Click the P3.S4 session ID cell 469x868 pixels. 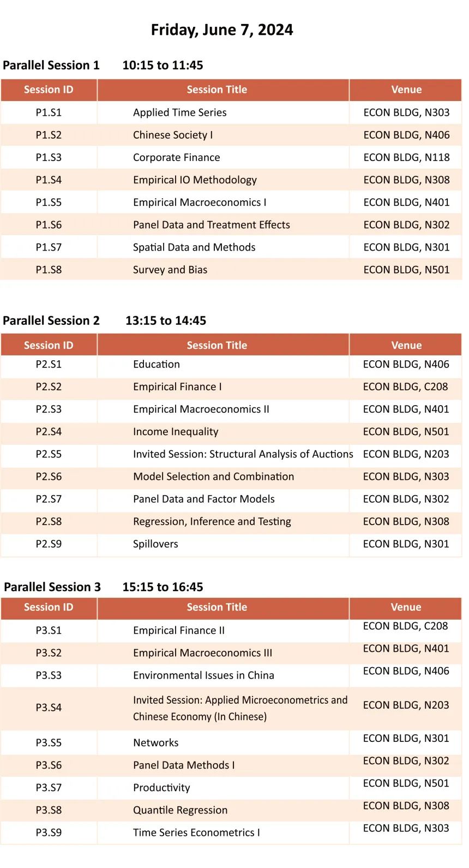[49, 708]
